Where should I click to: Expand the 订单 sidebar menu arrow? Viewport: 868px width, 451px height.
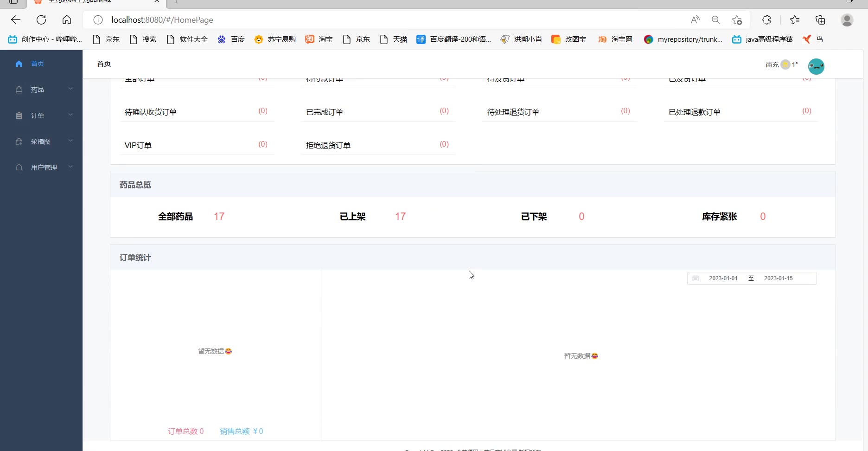[x=70, y=115]
